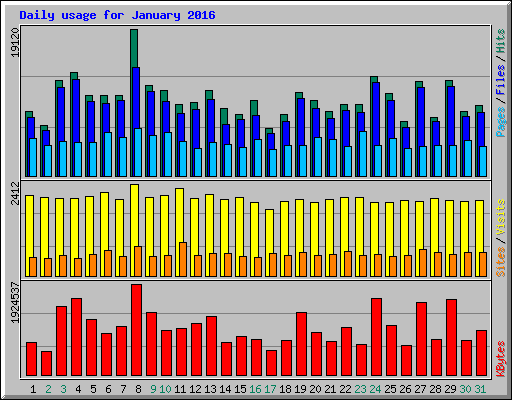Click the 2412 visits axis value

[15, 193]
